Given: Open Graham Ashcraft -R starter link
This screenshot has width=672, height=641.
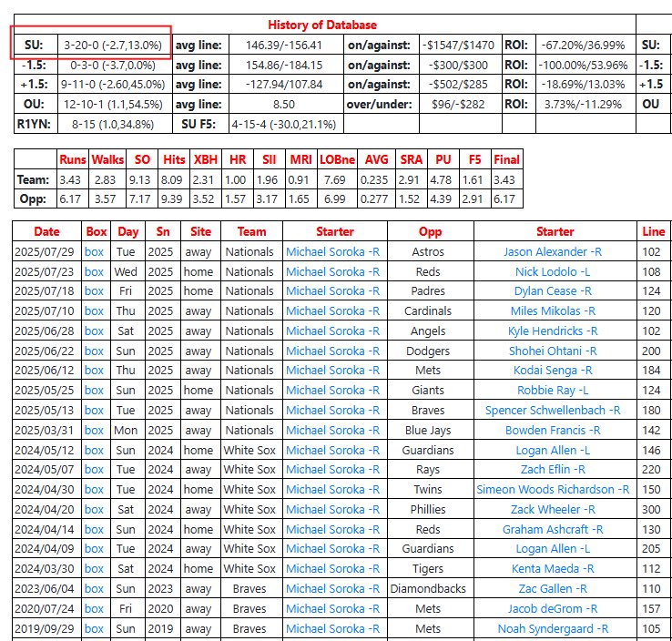Looking at the screenshot, I should [553, 530].
